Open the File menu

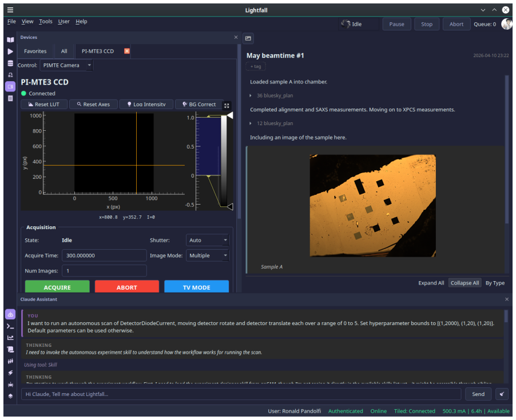coord(11,21)
